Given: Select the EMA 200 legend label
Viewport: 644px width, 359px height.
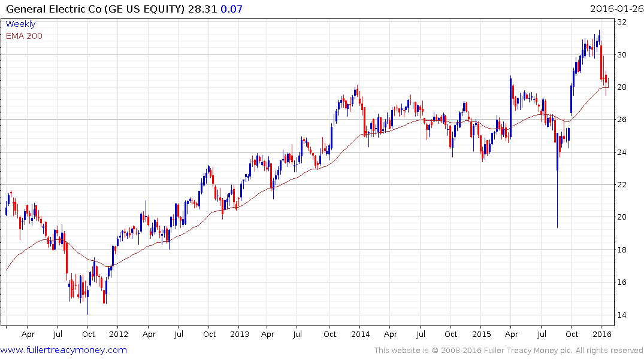Looking at the screenshot, I should (24, 36).
